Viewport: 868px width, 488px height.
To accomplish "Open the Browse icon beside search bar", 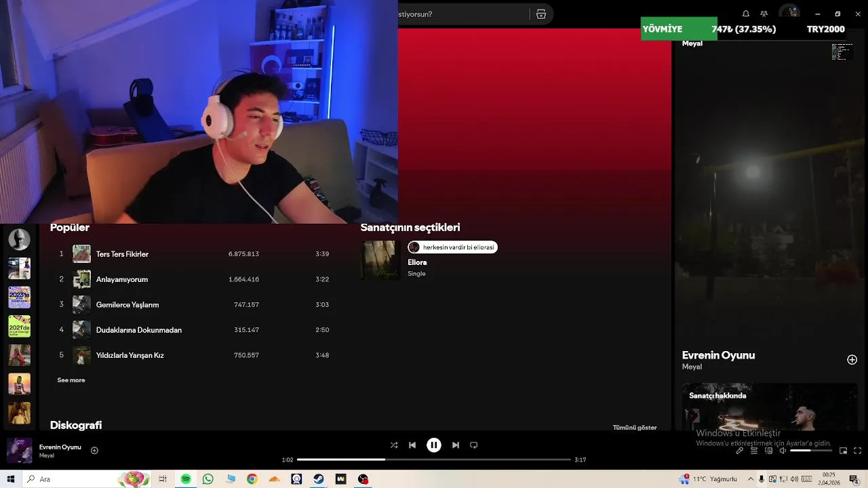I will click(541, 14).
